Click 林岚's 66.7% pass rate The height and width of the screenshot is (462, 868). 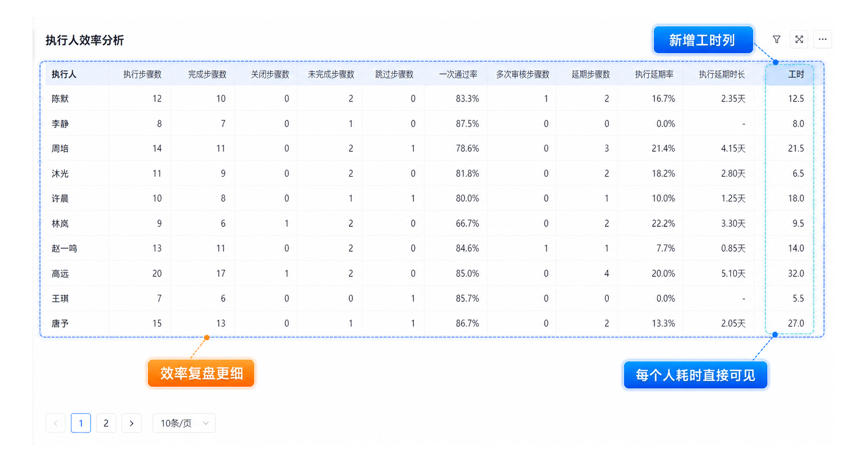467,224
